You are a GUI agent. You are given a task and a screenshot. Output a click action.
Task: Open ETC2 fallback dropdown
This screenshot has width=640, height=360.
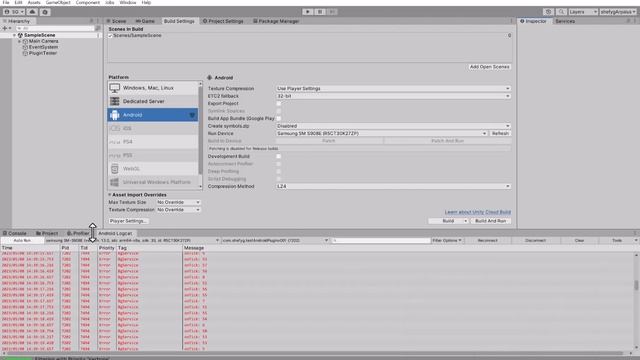point(393,96)
